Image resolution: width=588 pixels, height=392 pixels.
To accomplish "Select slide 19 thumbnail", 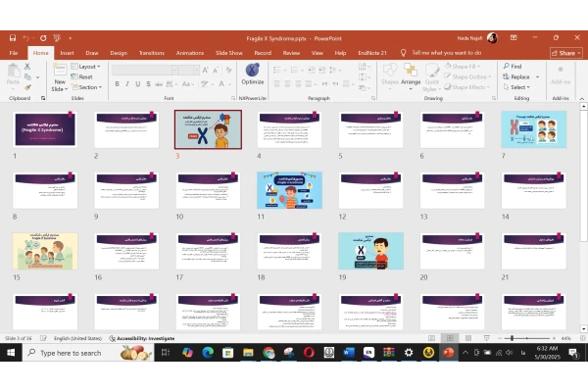I will tap(370, 251).
